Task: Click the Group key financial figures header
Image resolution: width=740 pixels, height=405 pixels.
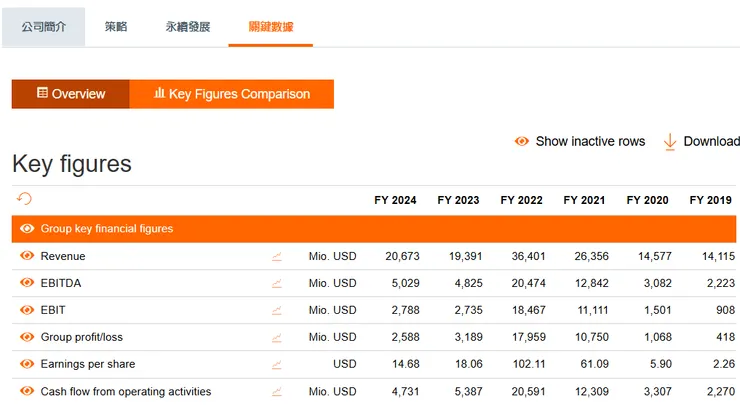Action: (374, 229)
